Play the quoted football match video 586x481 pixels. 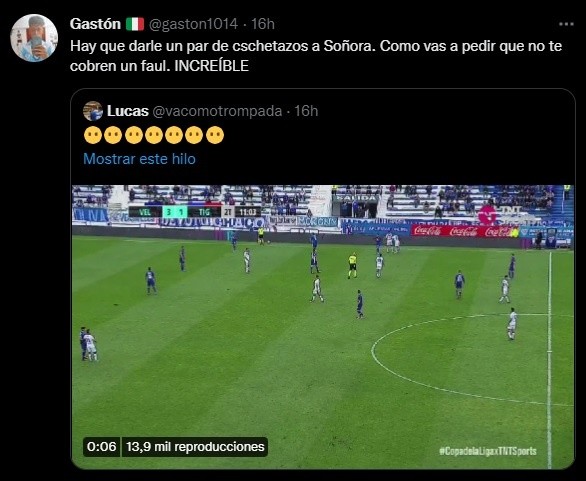click(323, 327)
